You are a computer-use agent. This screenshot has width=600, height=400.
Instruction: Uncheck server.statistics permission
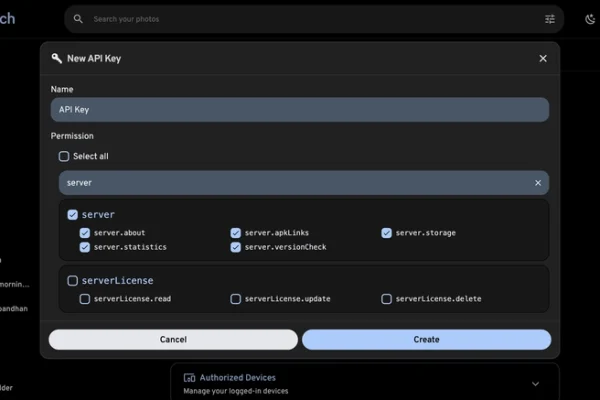pyautogui.click(x=85, y=247)
